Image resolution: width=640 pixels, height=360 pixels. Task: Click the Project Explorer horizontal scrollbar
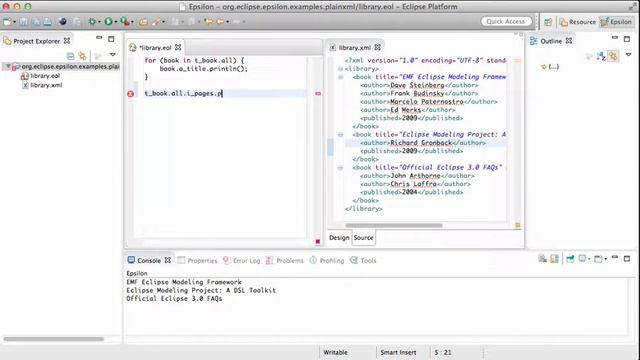[53, 339]
